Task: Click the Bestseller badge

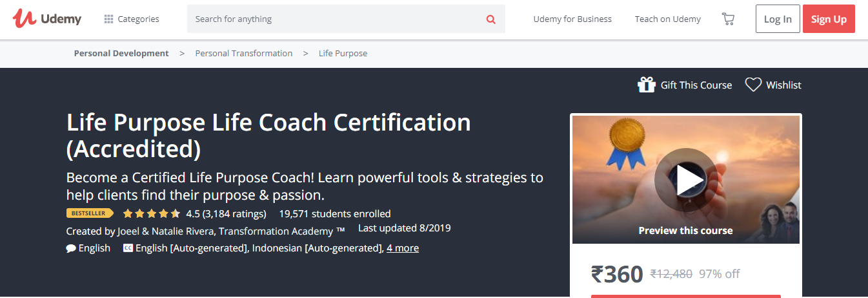Action: pyautogui.click(x=90, y=213)
